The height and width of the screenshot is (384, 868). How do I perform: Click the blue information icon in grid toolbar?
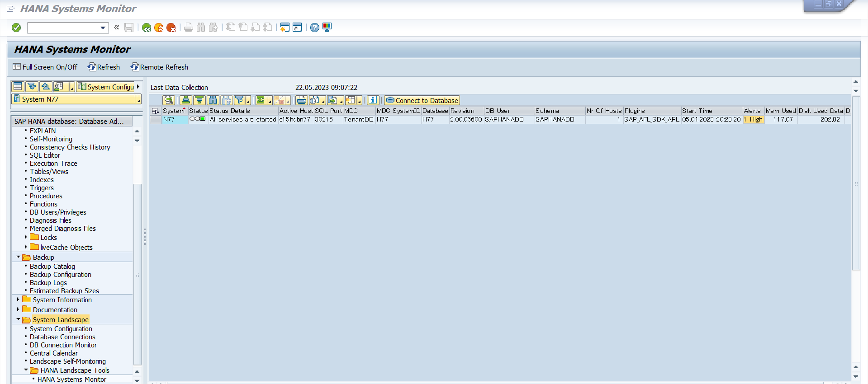pos(373,100)
